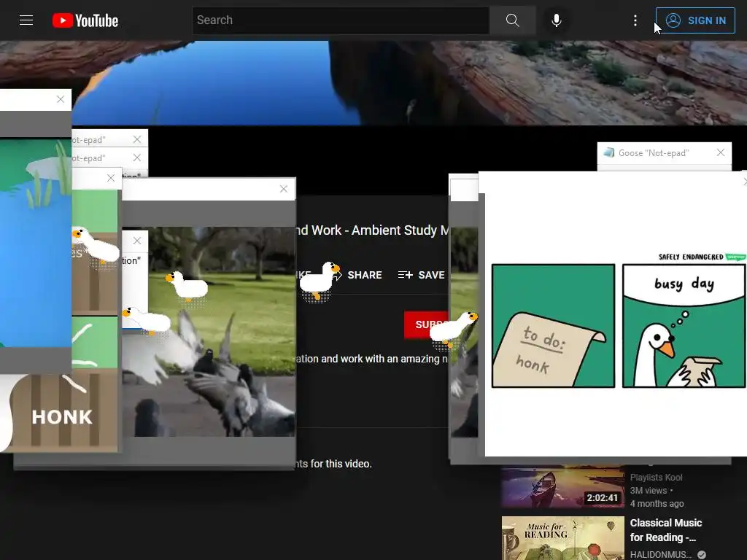This screenshot has height=560, width=747.
Task: Save video with the SAVE button
Action: pyautogui.click(x=421, y=275)
